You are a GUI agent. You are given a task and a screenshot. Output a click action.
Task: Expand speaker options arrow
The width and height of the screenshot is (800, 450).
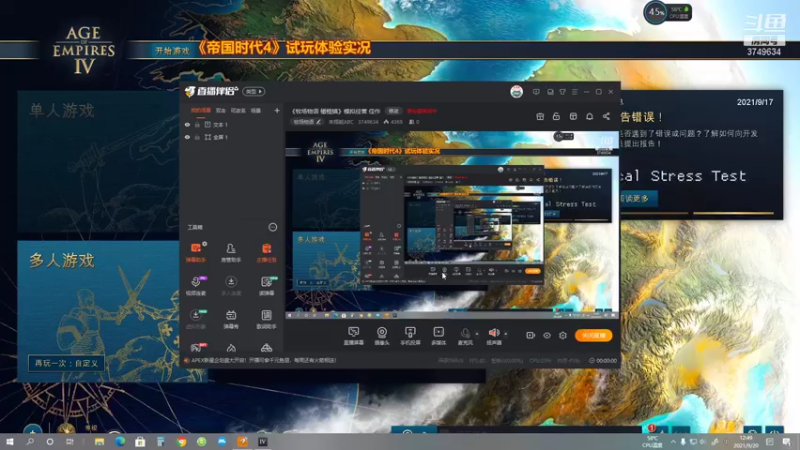[x=506, y=334]
